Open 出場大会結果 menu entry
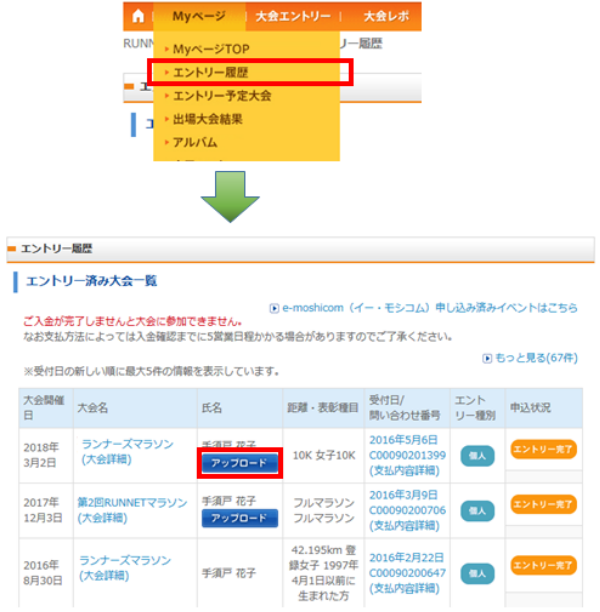The width and height of the screenshot is (600, 612). click(208, 119)
